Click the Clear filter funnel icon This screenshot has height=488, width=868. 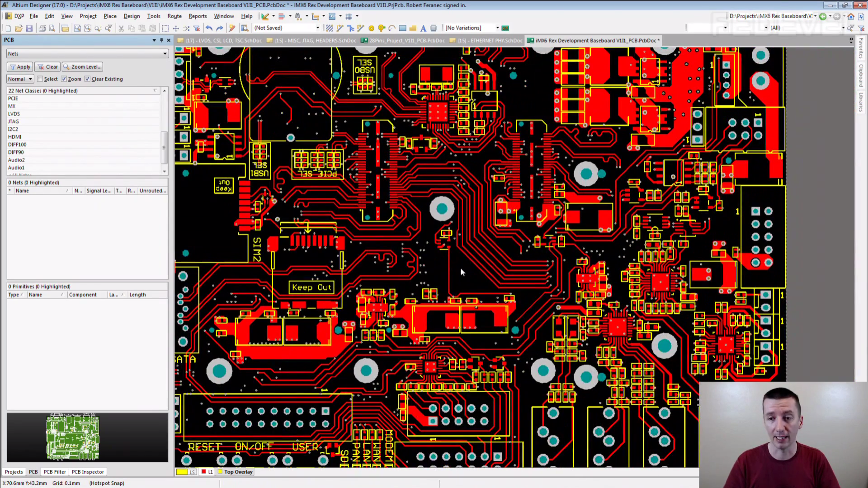[197, 28]
